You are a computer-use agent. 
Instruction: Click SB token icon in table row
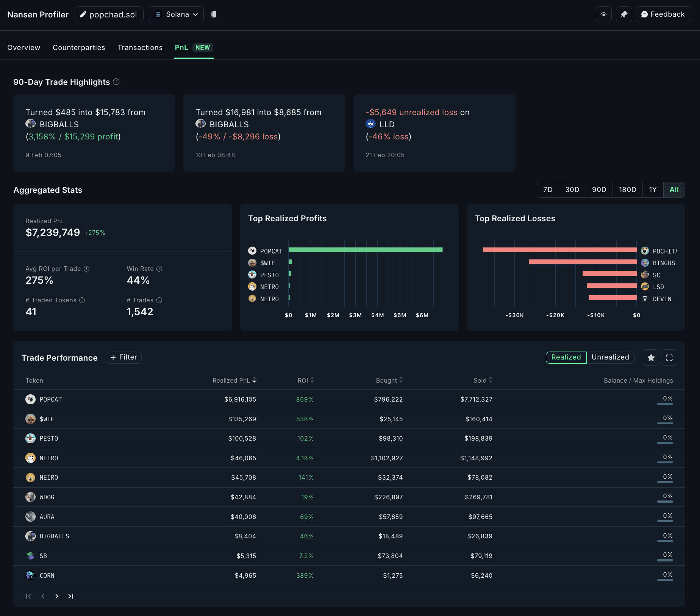[30, 556]
